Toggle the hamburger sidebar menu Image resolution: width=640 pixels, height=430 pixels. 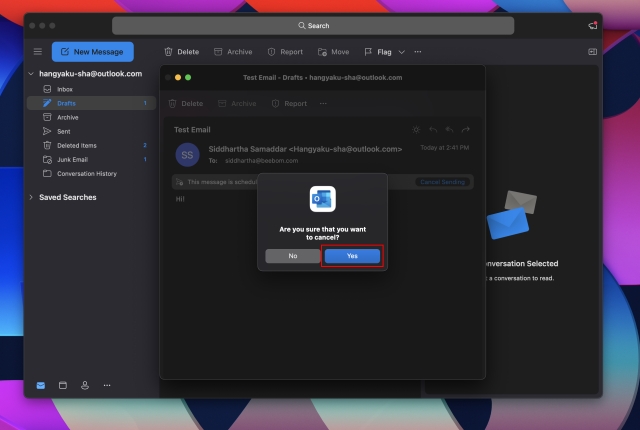[38, 51]
